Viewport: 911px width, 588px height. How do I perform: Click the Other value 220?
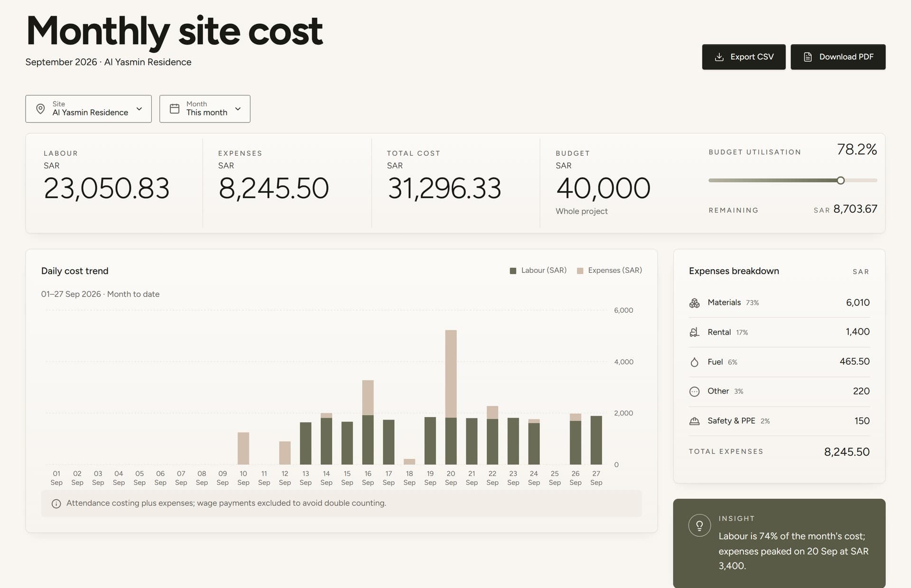(861, 391)
